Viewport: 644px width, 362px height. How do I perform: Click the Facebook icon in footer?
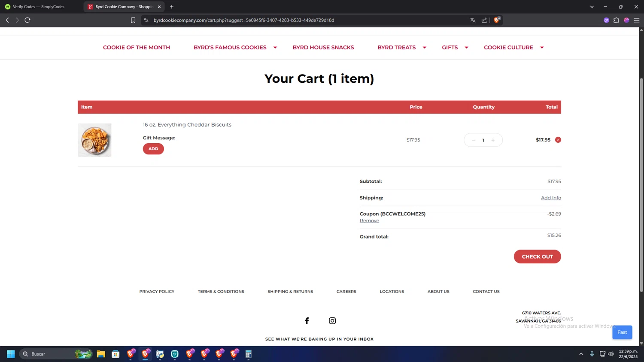307,321
